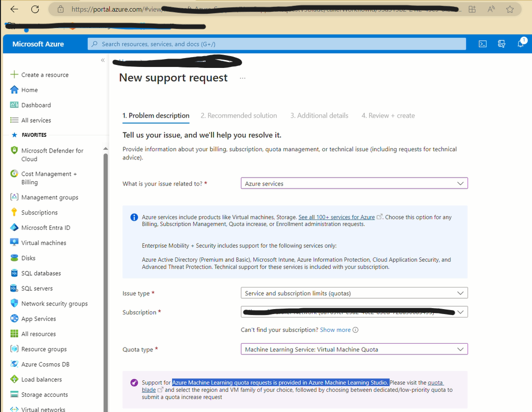Click the SQL servers icon
This screenshot has height=412, width=532.
pos(14,288)
